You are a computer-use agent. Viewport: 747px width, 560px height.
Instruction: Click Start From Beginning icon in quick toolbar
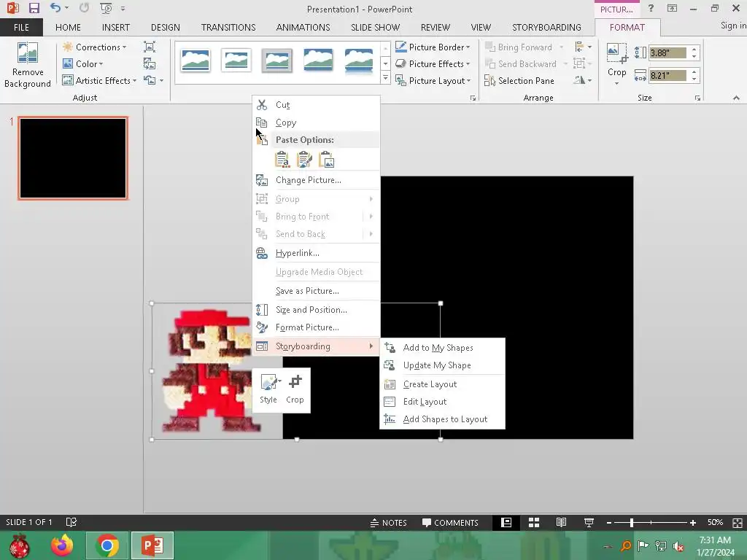click(x=106, y=8)
